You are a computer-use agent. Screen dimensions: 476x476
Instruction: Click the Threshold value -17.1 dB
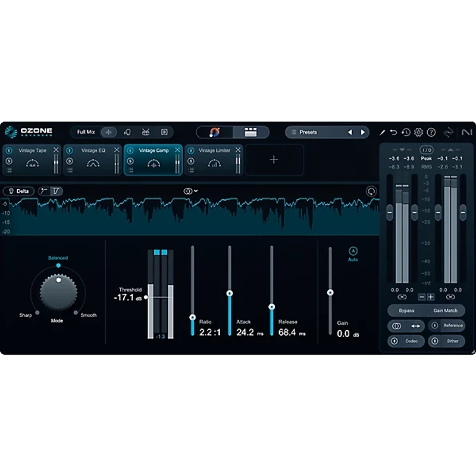(x=128, y=297)
